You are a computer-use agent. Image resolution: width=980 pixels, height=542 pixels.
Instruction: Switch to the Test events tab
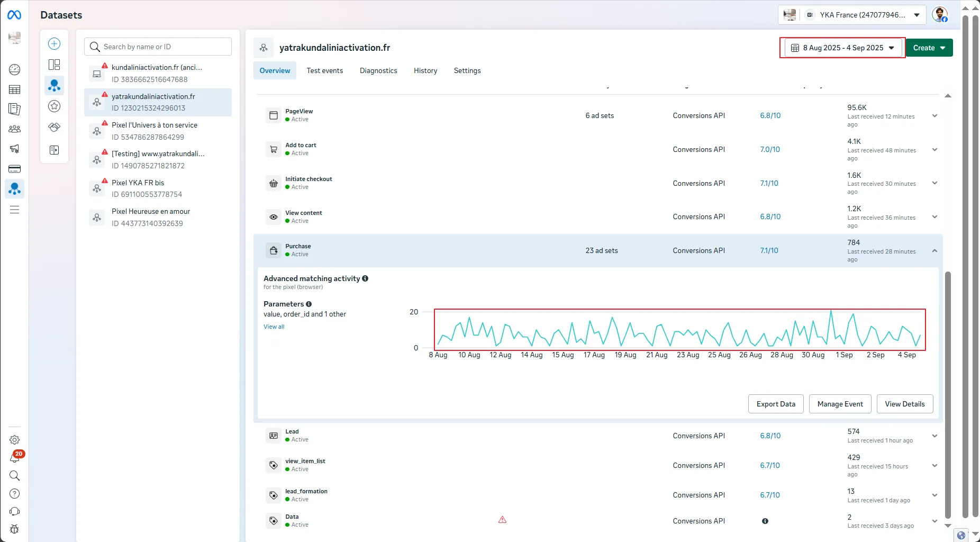coord(324,70)
